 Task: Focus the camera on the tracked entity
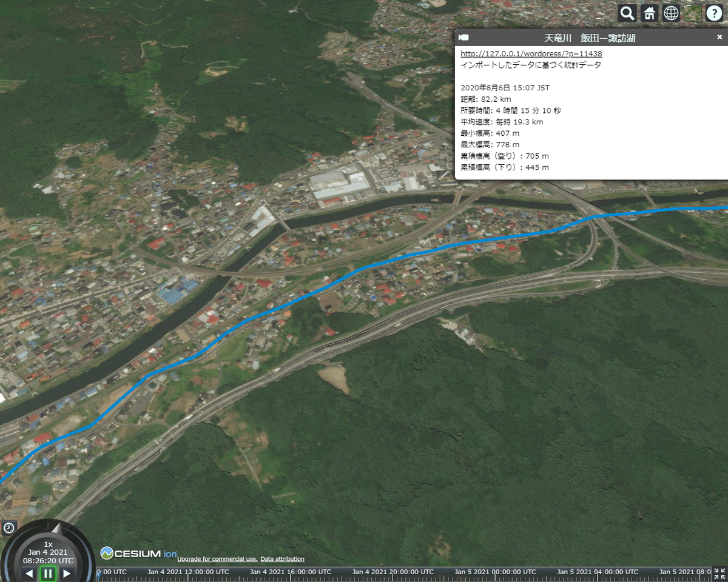(x=464, y=38)
